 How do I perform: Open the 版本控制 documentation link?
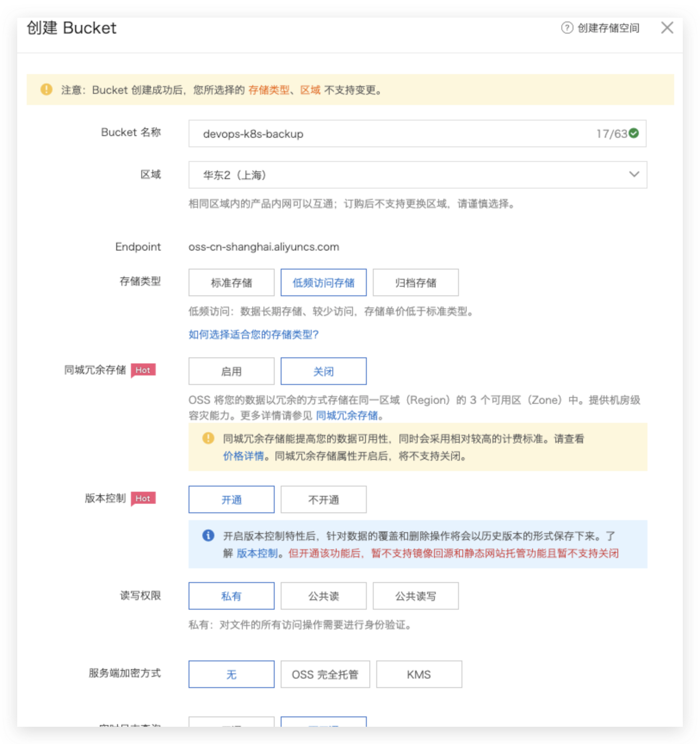pyautogui.click(x=257, y=553)
